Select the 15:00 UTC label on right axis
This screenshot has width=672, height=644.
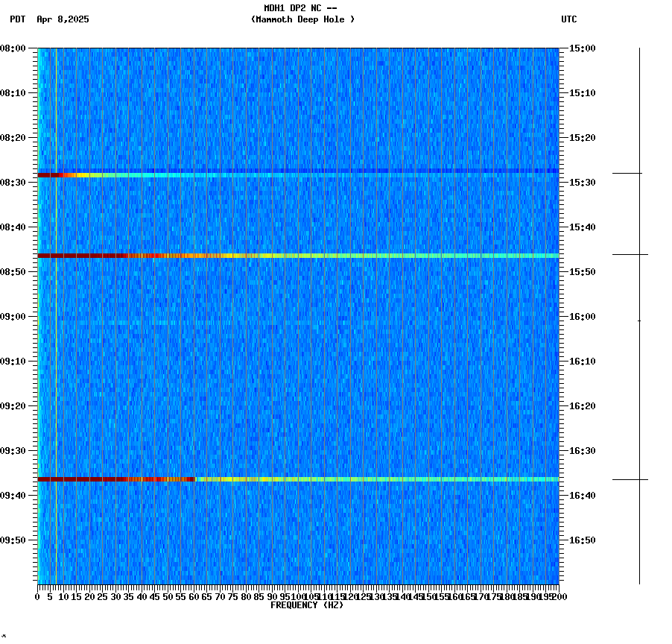pyautogui.click(x=581, y=49)
